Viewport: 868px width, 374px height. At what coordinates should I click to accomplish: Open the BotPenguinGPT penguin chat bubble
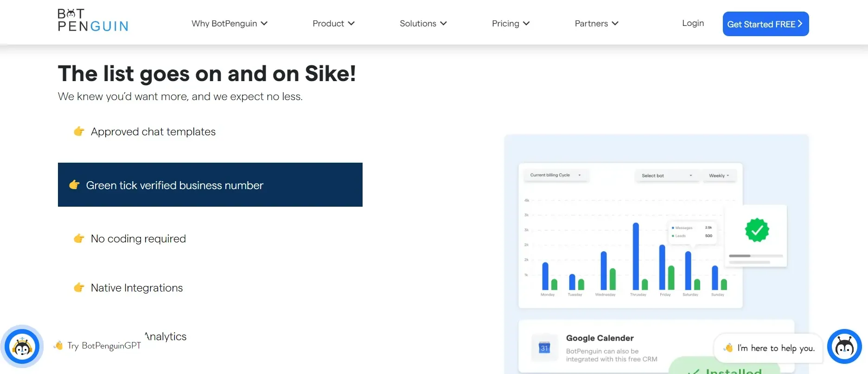click(22, 347)
